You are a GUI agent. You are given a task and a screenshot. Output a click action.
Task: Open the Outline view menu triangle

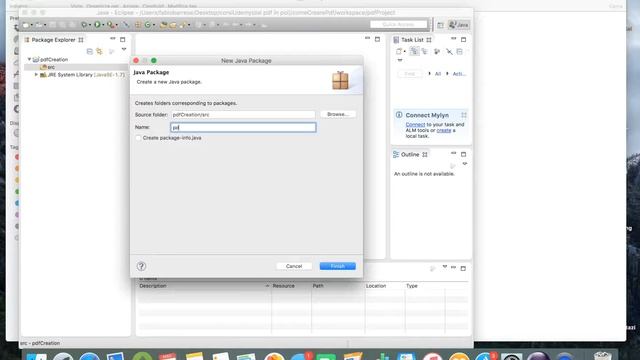tap(464, 164)
